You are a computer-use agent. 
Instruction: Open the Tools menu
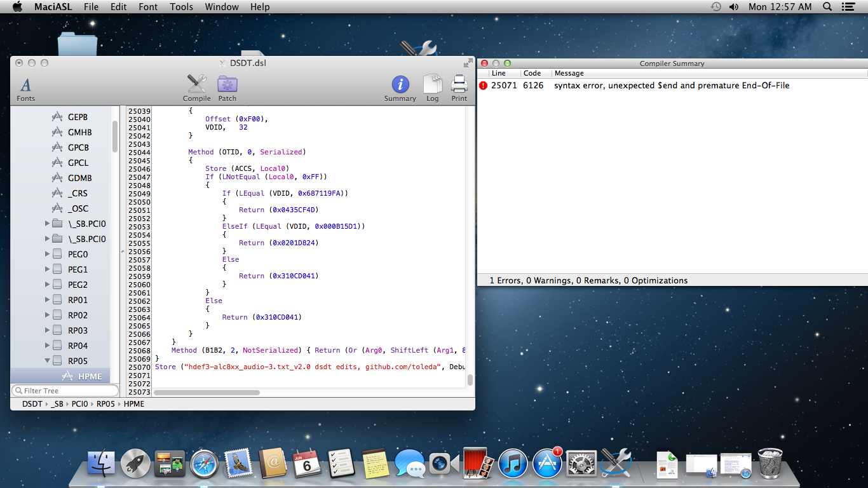tap(181, 7)
